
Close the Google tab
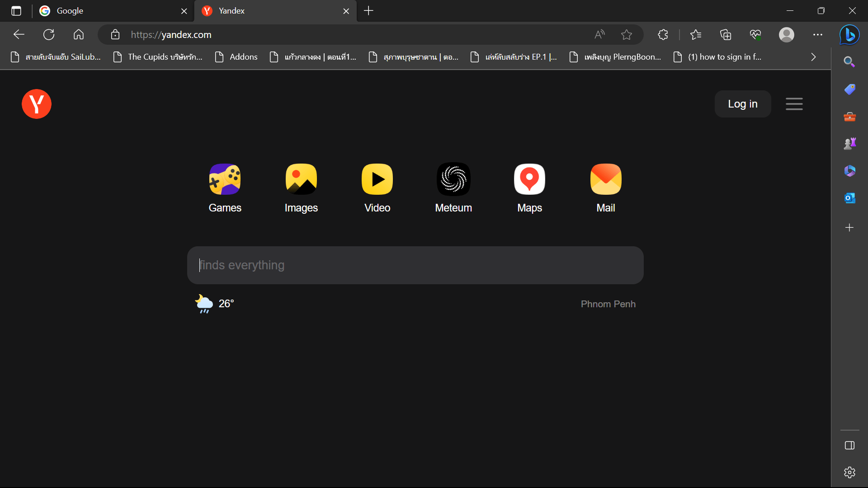coord(184,11)
